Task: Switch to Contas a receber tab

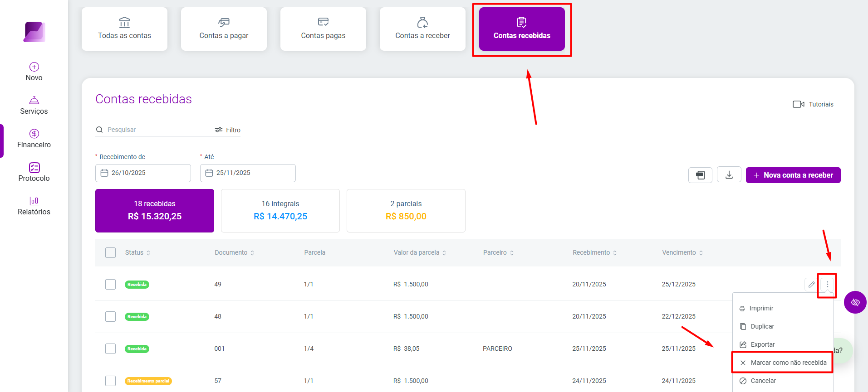Action: click(422, 29)
